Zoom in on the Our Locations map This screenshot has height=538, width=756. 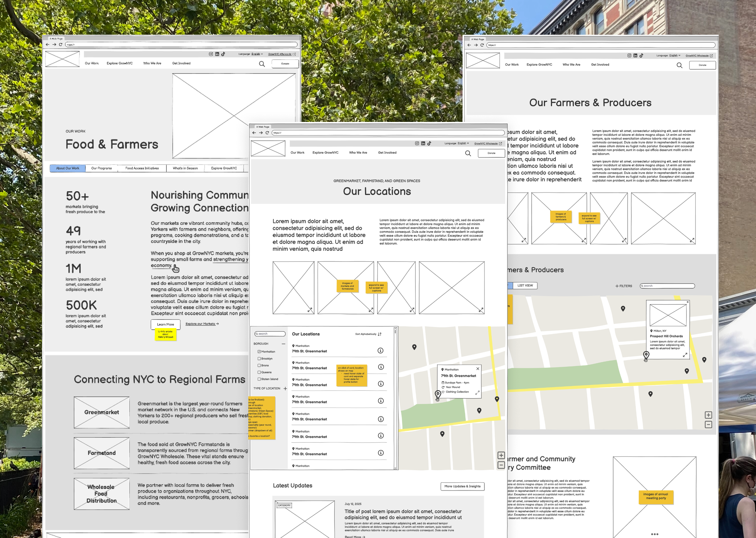click(501, 455)
